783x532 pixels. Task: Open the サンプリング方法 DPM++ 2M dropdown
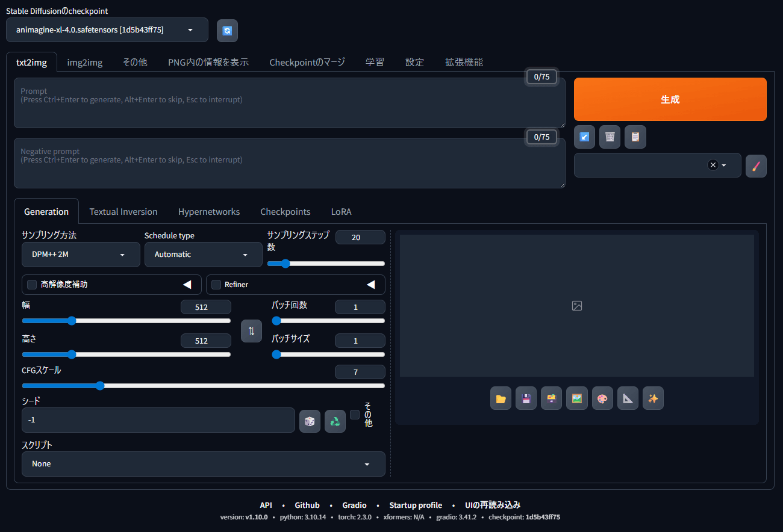coord(81,255)
